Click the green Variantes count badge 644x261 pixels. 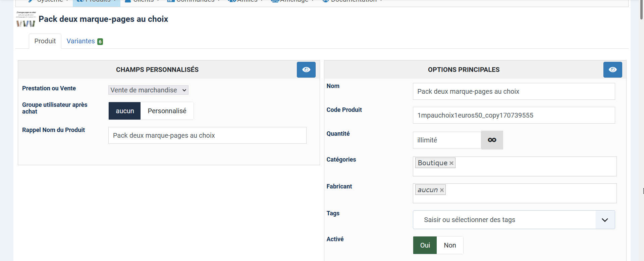pos(100,42)
